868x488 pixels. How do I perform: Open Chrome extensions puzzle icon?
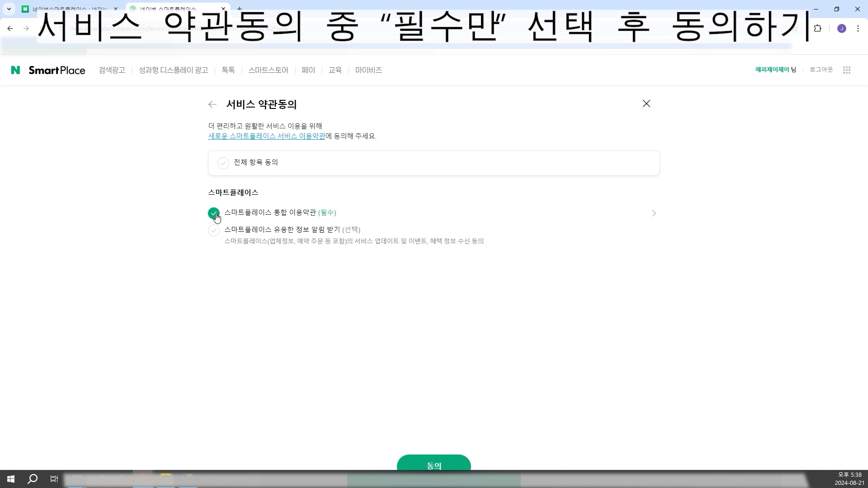[817, 28]
